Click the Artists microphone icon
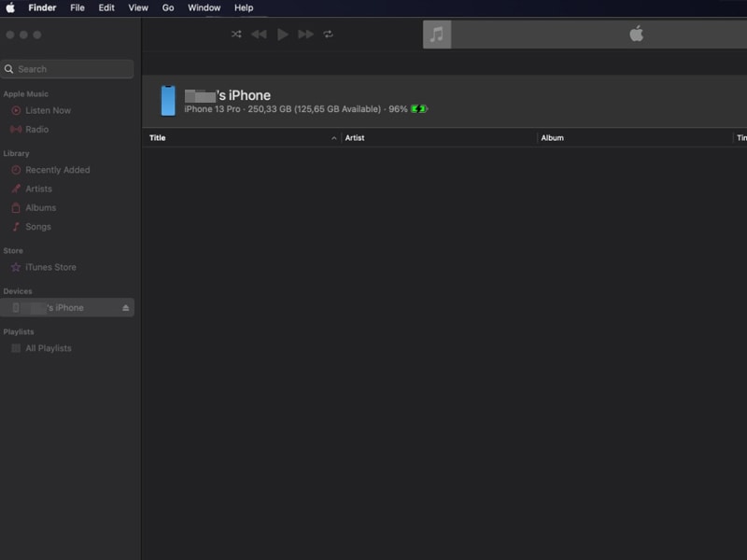The image size is (747, 560). click(x=16, y=189)
